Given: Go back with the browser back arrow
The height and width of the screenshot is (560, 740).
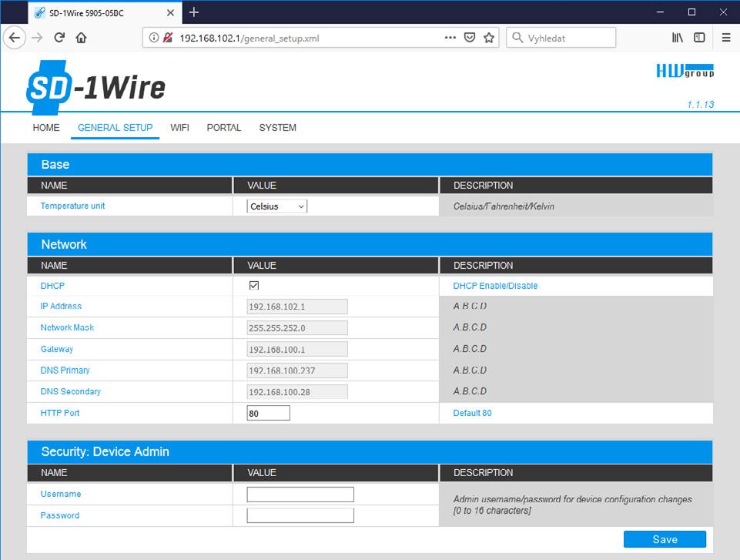Looking at the screenshot, I should (15, 38).
